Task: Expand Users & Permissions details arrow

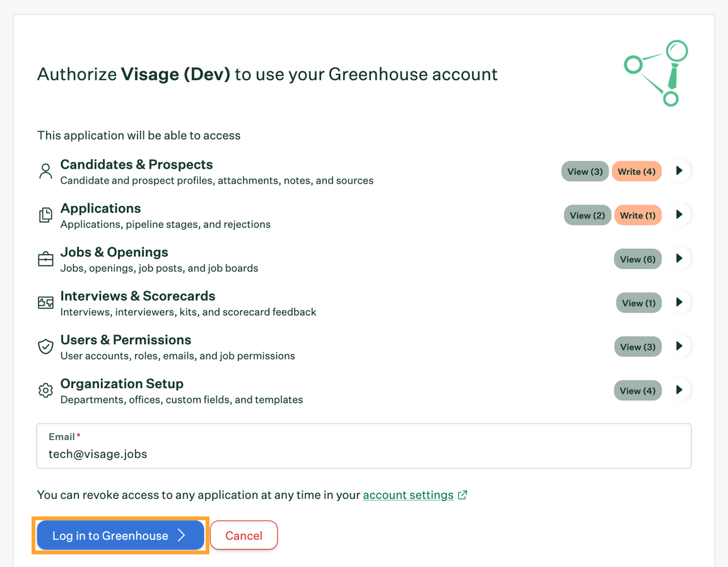Action: tap(679, 346)
